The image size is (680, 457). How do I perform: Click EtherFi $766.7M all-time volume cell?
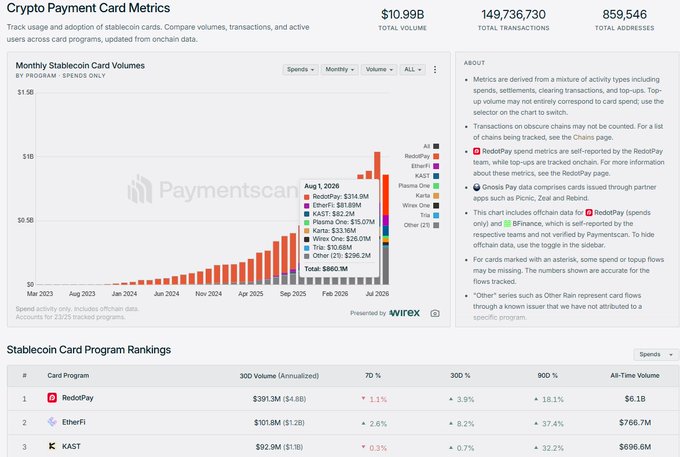635,422
